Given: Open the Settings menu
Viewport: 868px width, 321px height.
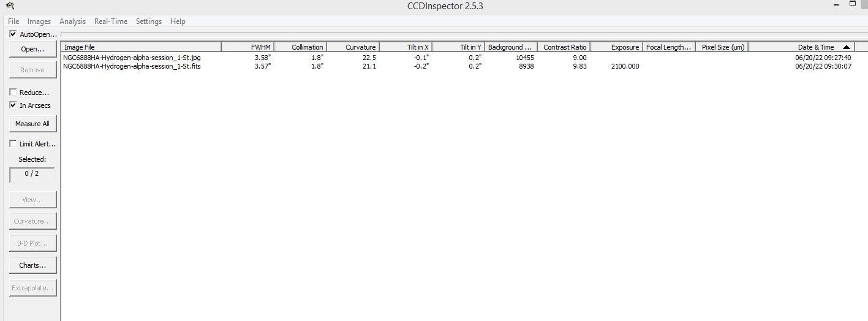Looking at the screenshot, I should click(x=149, y=21).
